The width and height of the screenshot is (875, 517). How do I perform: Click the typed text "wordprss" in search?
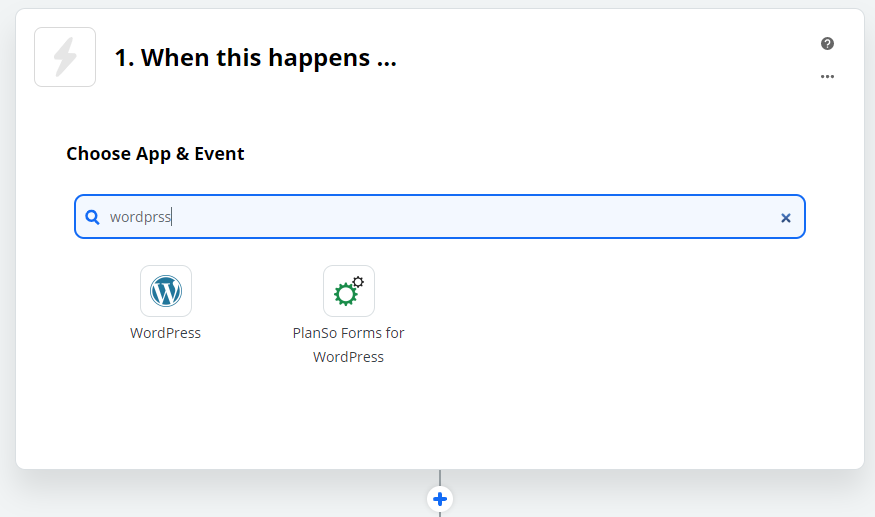click(x=140, y=217)
